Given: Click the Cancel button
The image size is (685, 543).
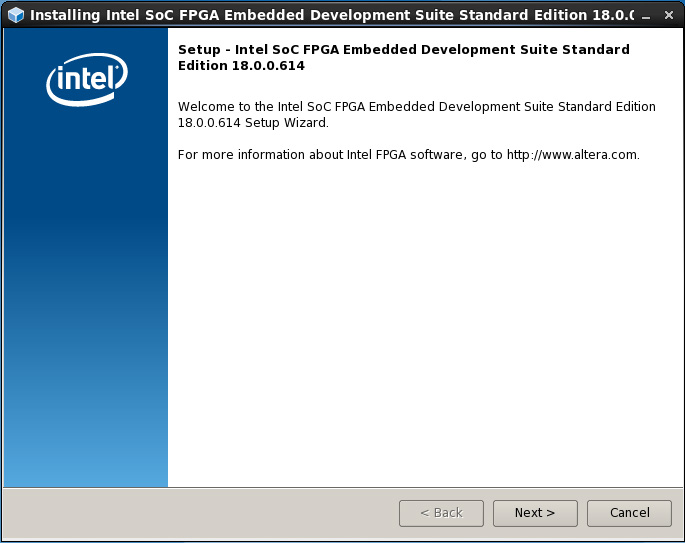Looking at the screenshot, I should 629,513.
